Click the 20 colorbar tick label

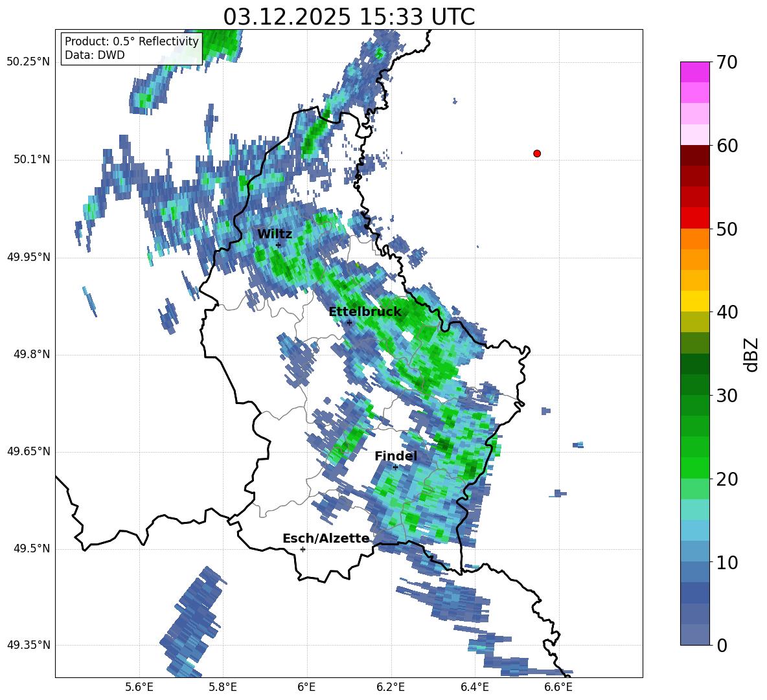click(727, 479)
